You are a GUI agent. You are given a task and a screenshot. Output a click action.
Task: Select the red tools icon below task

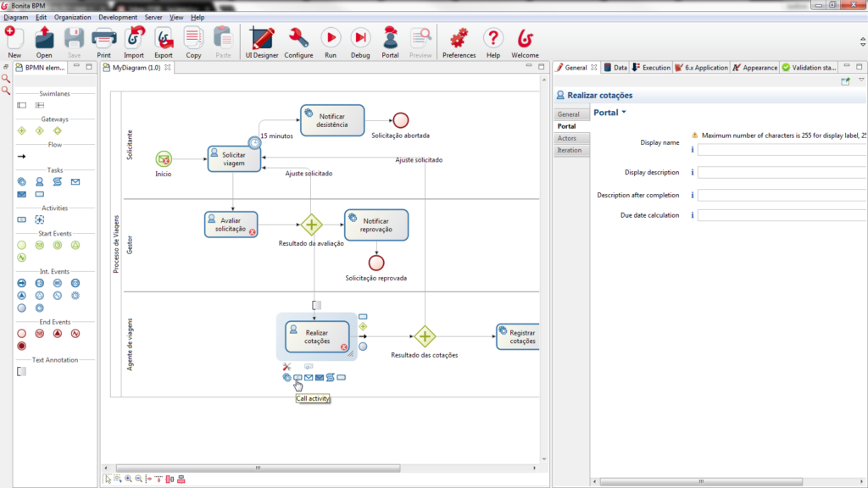[287, 367]
